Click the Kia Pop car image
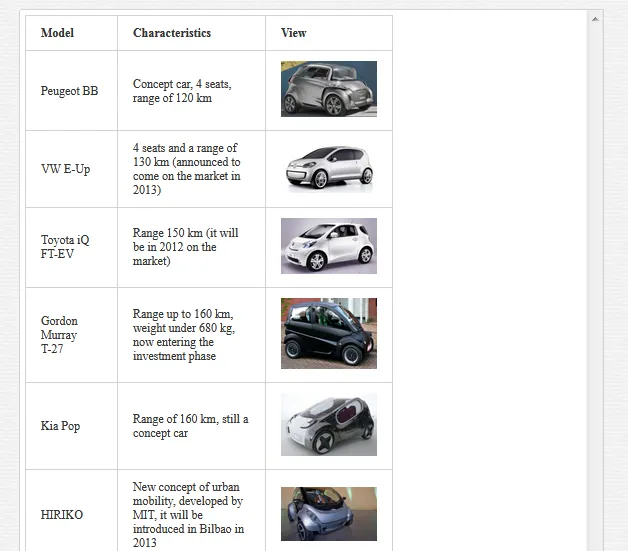This screenshot has width=628, height=551. point(329,424)
